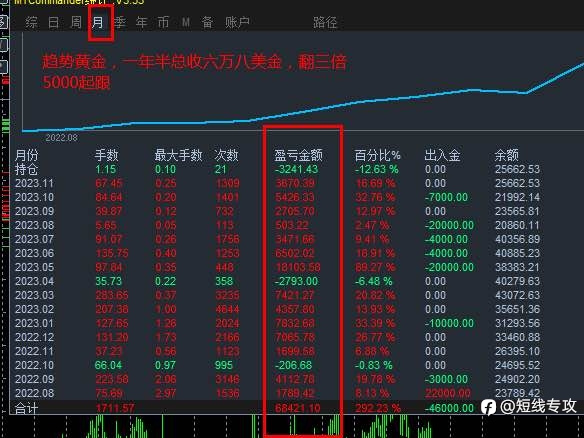Open the M tab
Image resolution: width=584 pixels, height=438 pixels.
point(186,22)
